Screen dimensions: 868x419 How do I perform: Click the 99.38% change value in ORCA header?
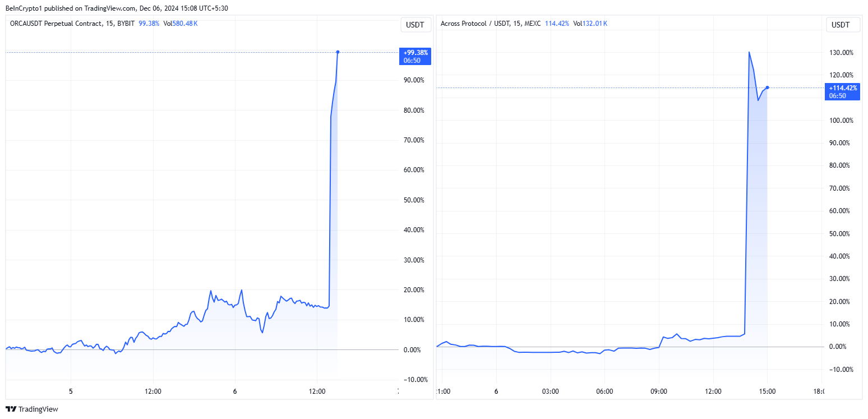coord(149,24)
